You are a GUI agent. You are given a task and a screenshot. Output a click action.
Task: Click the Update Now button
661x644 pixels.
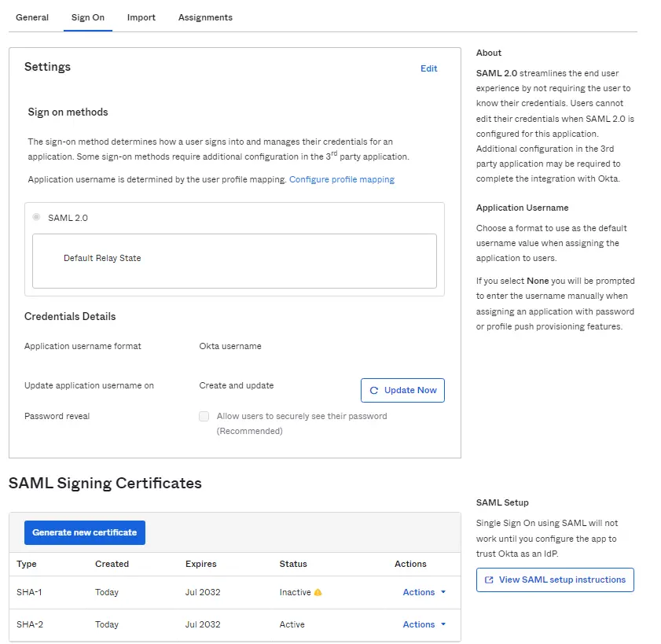pyautogui.click(x=402, y=390)
